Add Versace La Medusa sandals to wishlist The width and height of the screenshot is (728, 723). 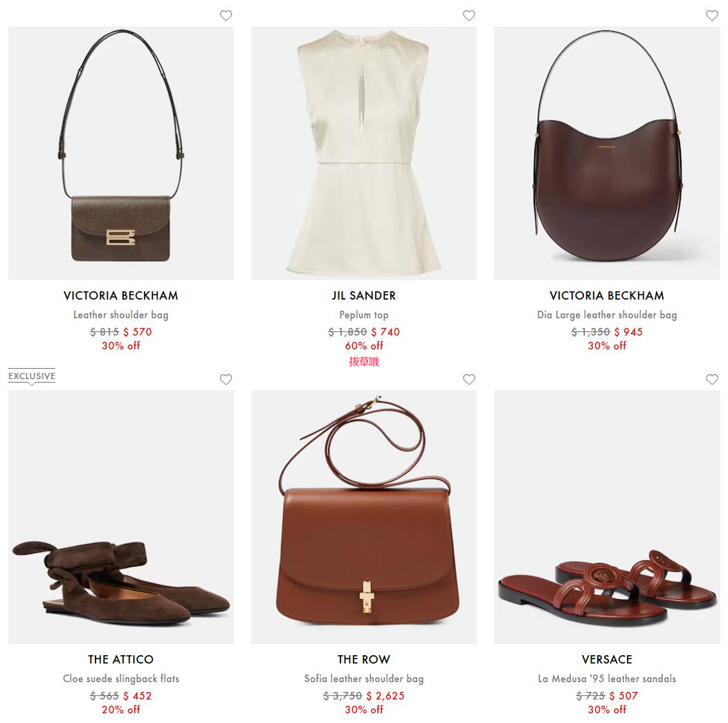(x=712, y=379)
